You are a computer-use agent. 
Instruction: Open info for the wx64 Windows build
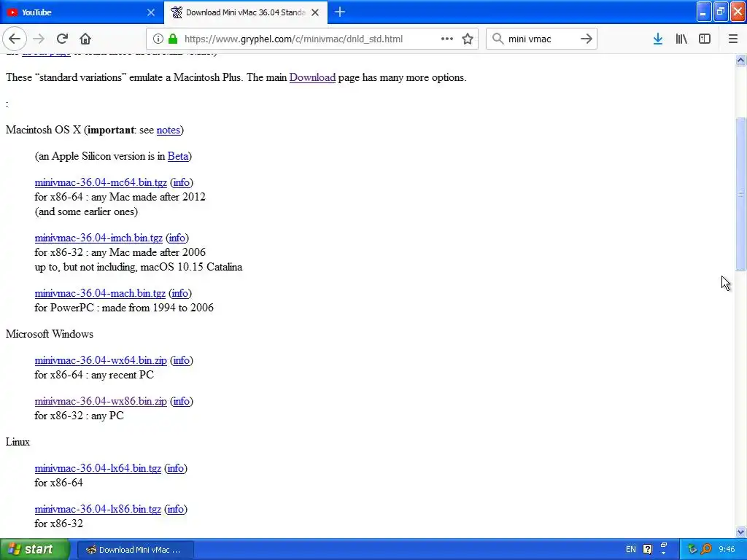coord(181,360)
